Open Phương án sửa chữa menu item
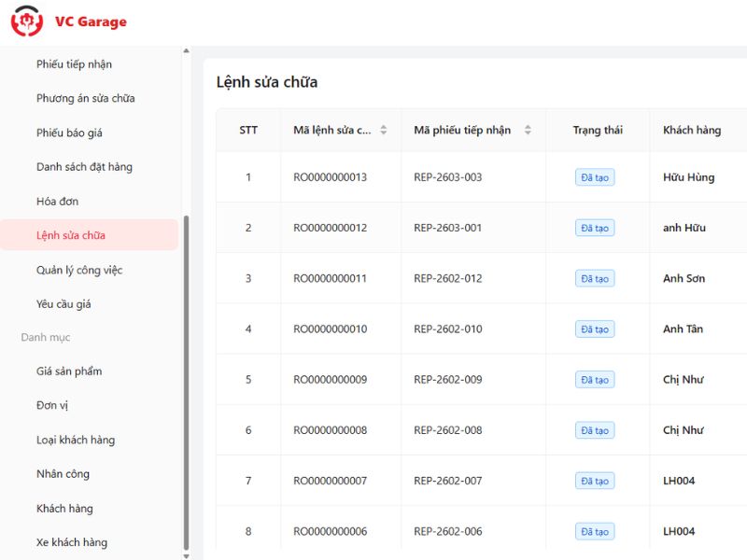 tap(85, 99)
